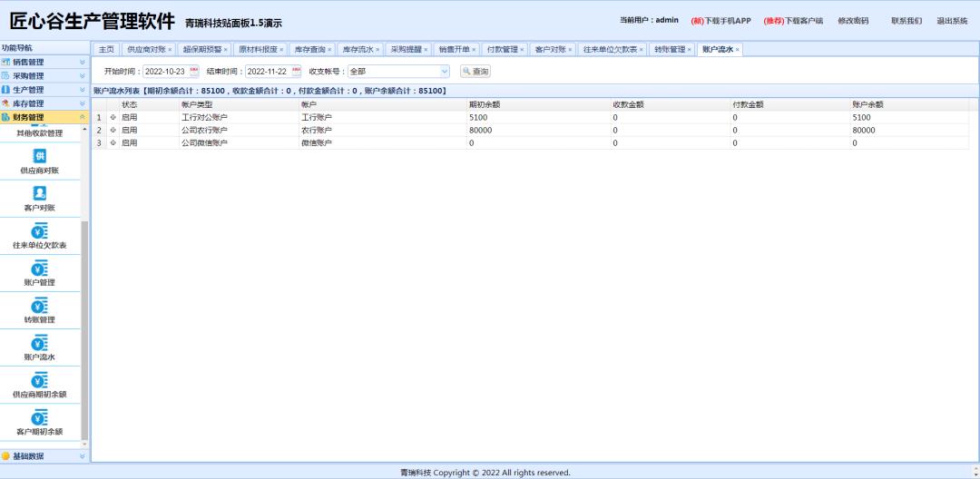Expand row 3 公司微信账户 detail icon
This screenshot has width=980, height=479.
click(113, 143)
